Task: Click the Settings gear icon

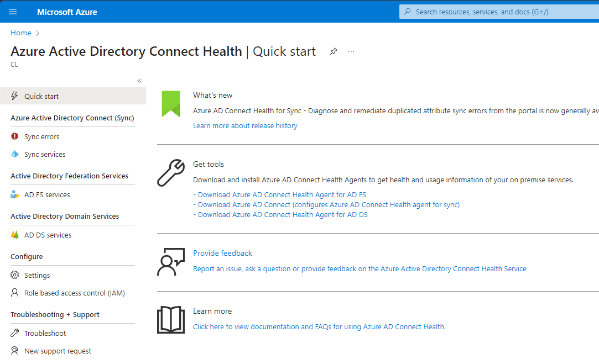Action: (14, 275)
